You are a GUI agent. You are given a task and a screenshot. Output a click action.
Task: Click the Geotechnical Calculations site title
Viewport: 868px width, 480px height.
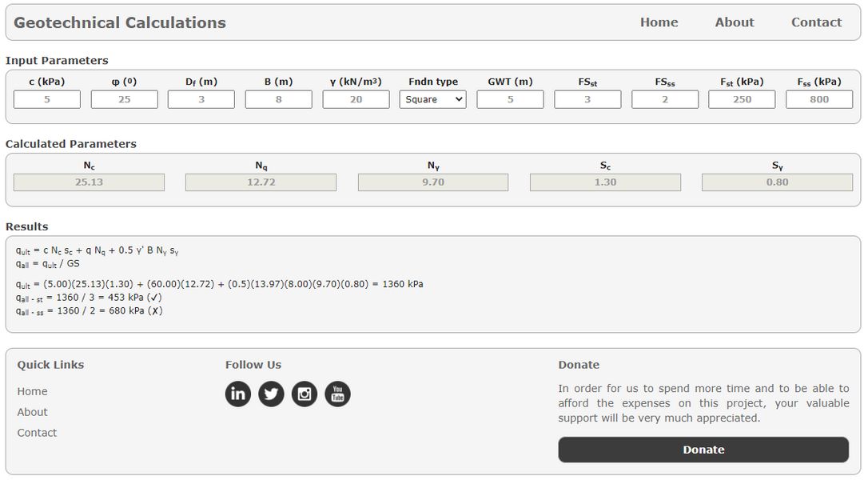120,22
